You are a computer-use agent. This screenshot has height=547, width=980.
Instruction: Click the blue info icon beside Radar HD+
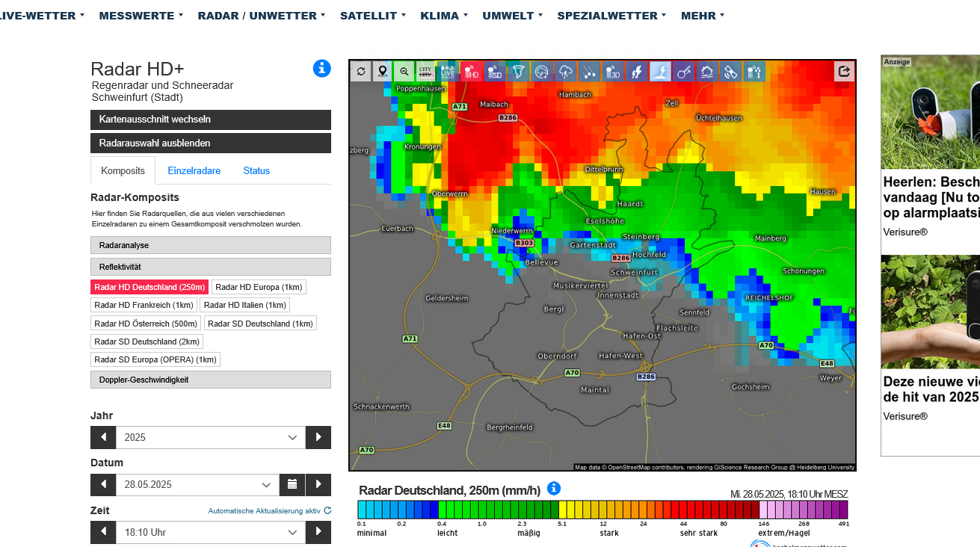click(x=321, y=69)
